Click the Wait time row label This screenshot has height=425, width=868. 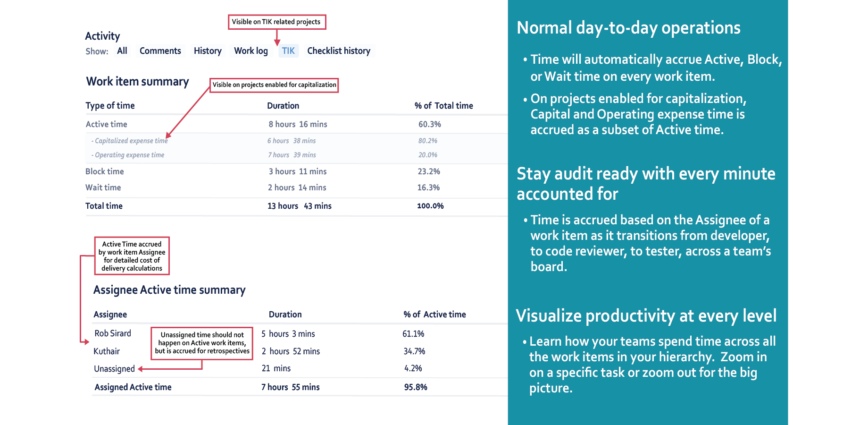pos(103,187)
